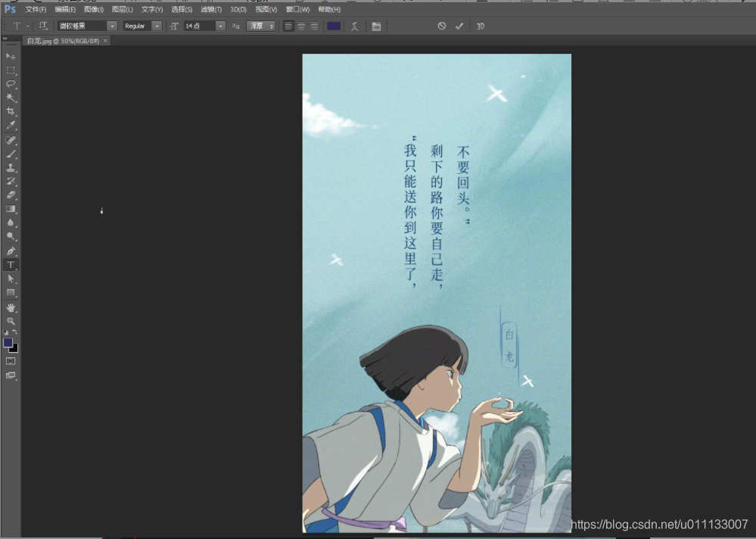Select the Zoom tool
756x539 pixels.
(11, 321)
